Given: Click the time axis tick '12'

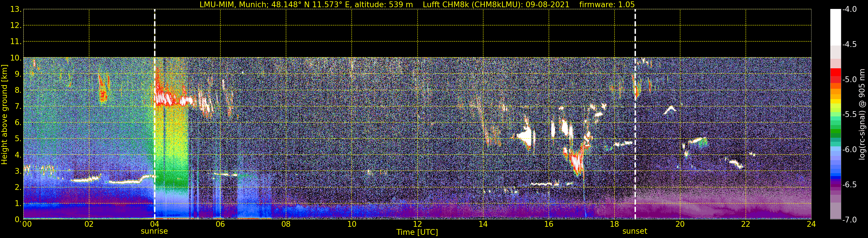Looking at the screenshot, I should coord(417,224).
